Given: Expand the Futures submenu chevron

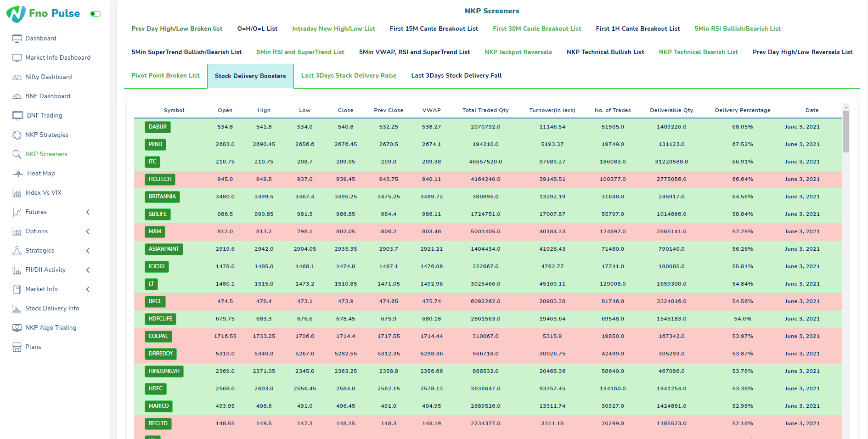Looking at the screenshot, I should (x=88, y=212).
